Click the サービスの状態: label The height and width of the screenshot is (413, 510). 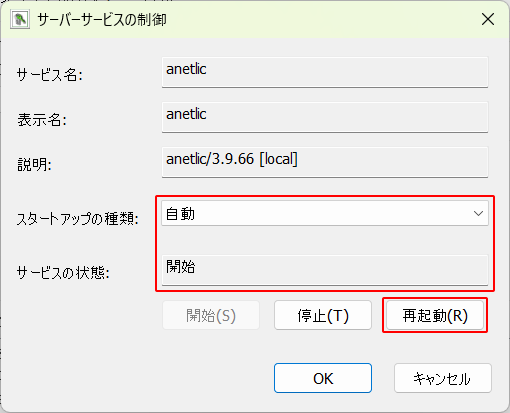pos(63,273)
